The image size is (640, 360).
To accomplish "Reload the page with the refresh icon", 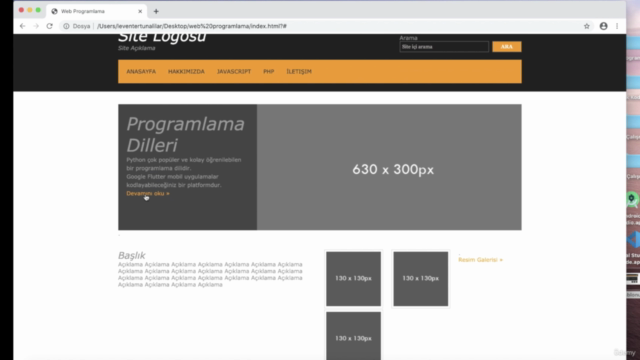I will tap(49, 26).
